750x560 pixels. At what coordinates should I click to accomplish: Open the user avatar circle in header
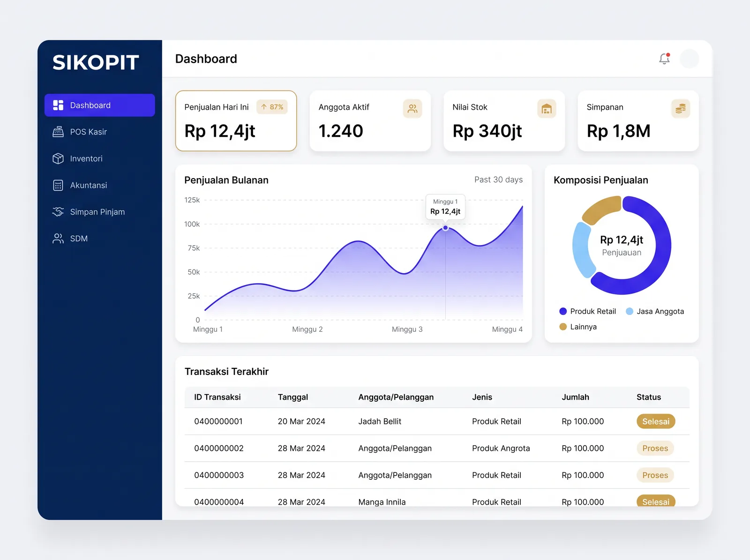[x=689, y=59]
